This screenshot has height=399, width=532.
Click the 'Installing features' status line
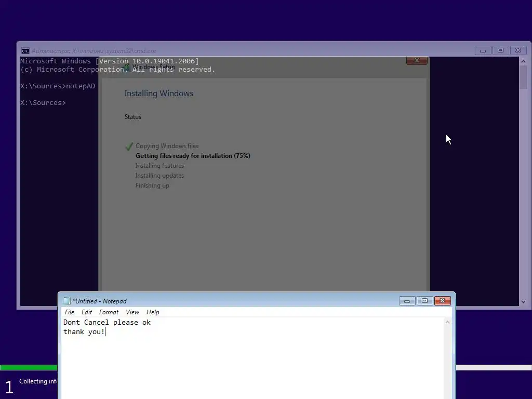point(159,166)
